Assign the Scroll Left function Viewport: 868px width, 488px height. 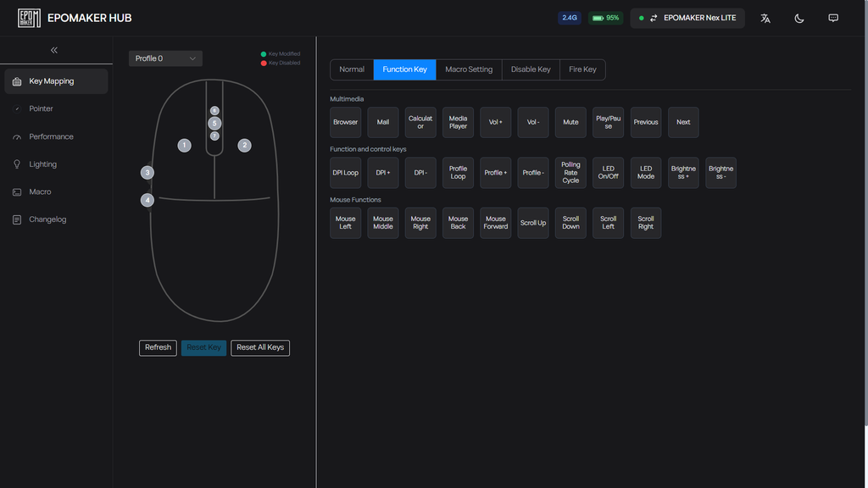click(609, 223)
